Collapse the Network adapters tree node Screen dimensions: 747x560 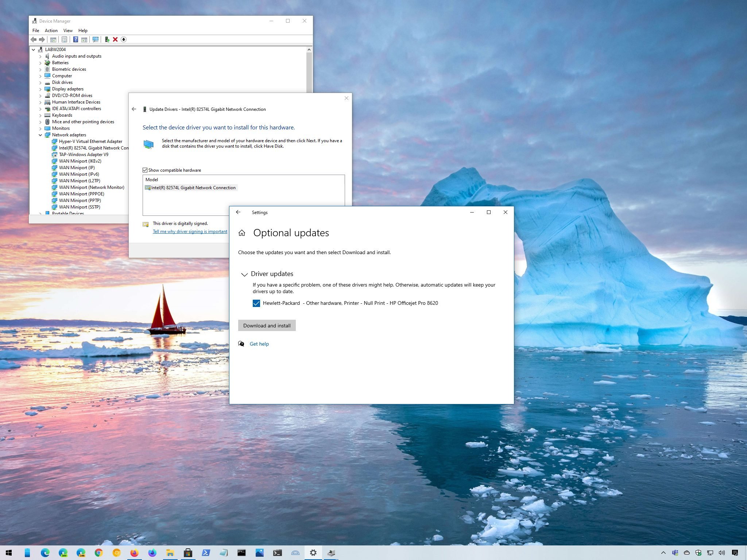pyautogui.click(x=40, y=135)
